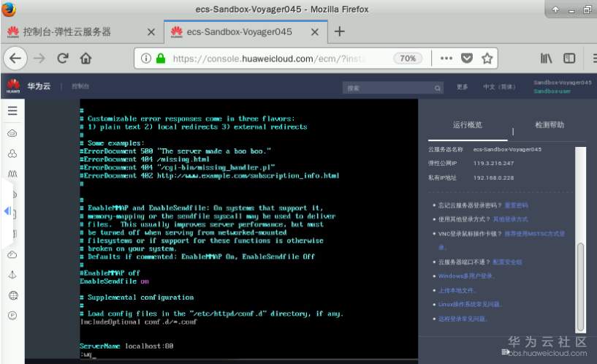Close the 控制台-弹性云服务器 tab
Viewport: 597px width, 364px height.
[151, 32]
